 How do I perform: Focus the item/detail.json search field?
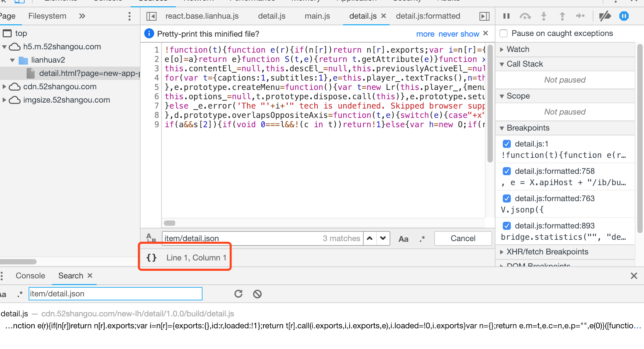115,294
